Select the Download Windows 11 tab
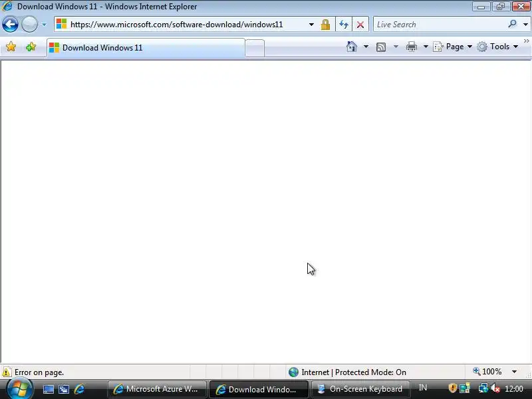Image resolution: width=532 pixels, height=399 pixels. pyautogui.click(x=146, y=48)
